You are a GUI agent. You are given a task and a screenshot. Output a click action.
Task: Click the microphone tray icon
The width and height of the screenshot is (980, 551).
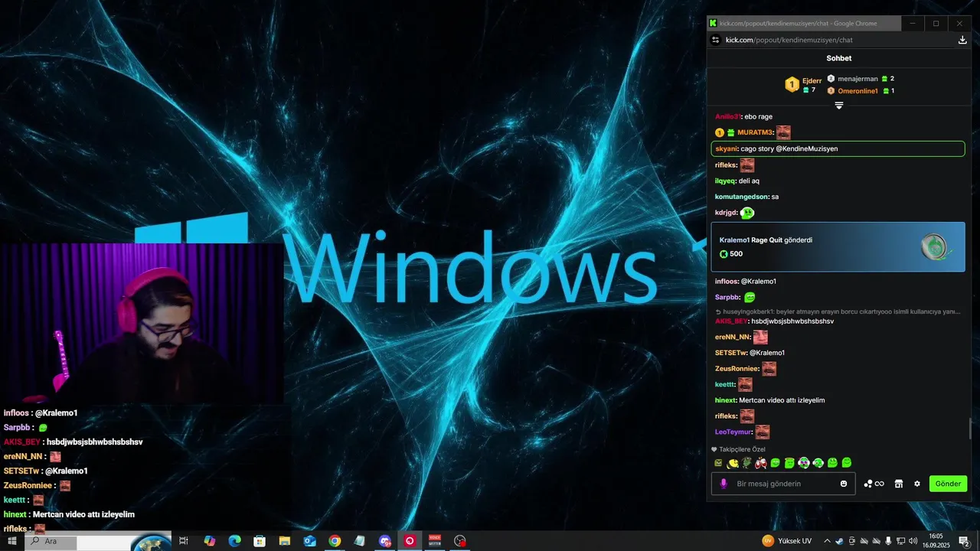click(x=888, y=541)
